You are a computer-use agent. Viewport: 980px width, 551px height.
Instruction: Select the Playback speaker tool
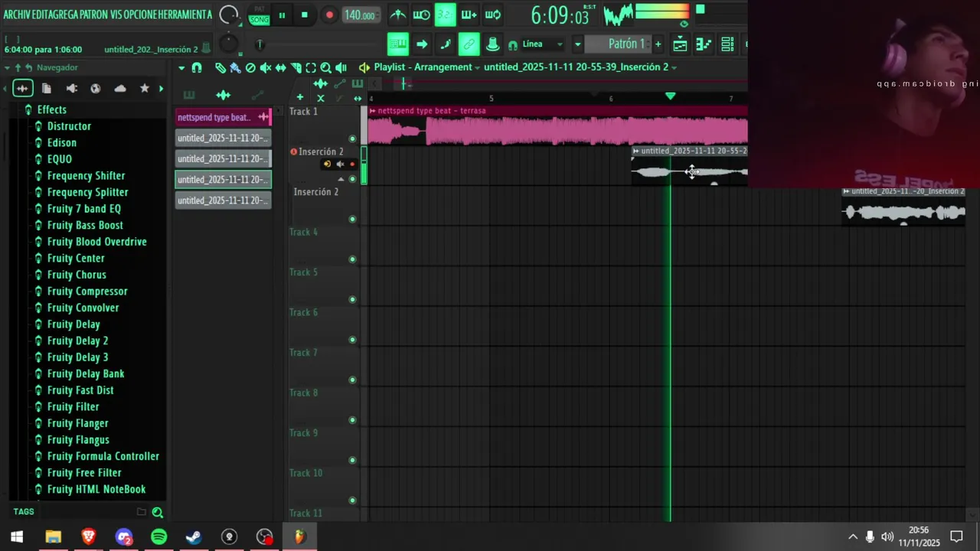pos(341,68)
